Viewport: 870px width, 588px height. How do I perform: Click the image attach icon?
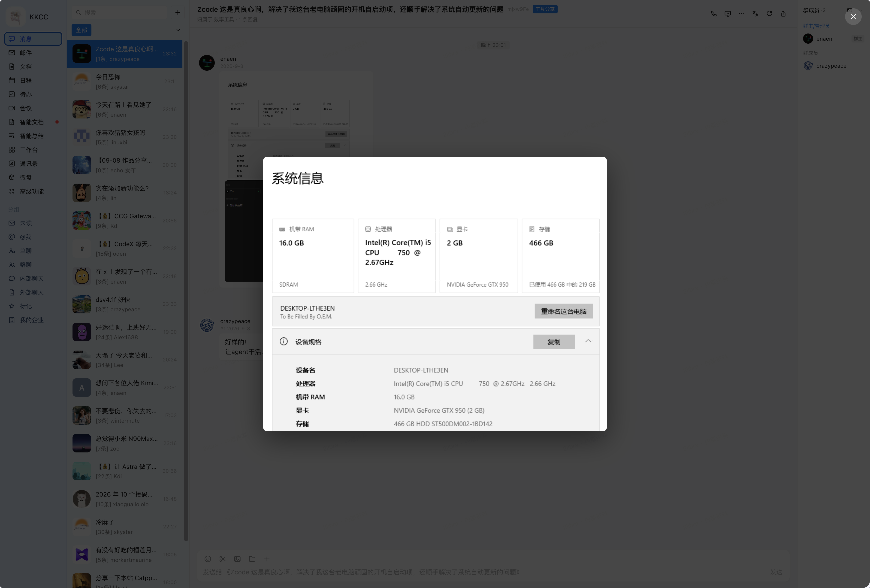237,559
